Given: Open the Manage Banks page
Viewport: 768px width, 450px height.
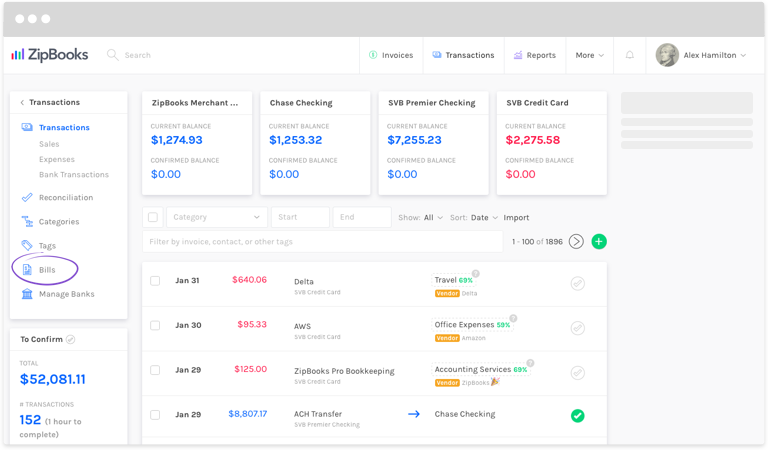Looking at the screenshot, I should [x=67, y=294].
